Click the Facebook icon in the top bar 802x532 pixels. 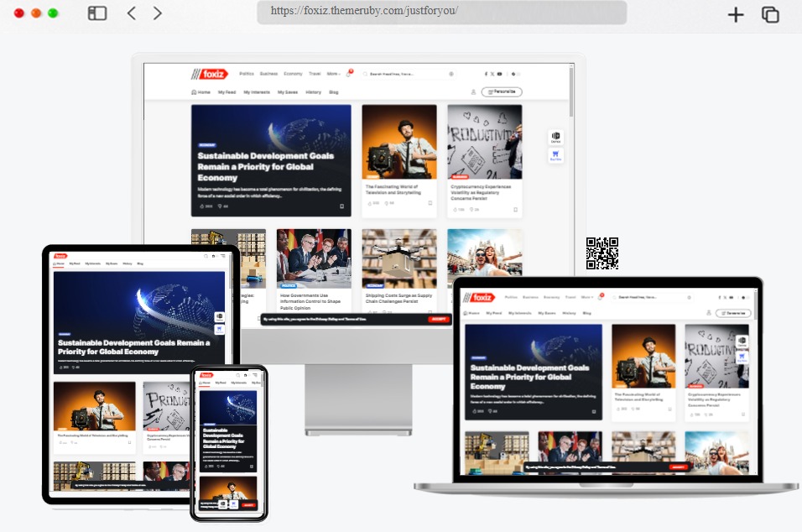[487, 74]
